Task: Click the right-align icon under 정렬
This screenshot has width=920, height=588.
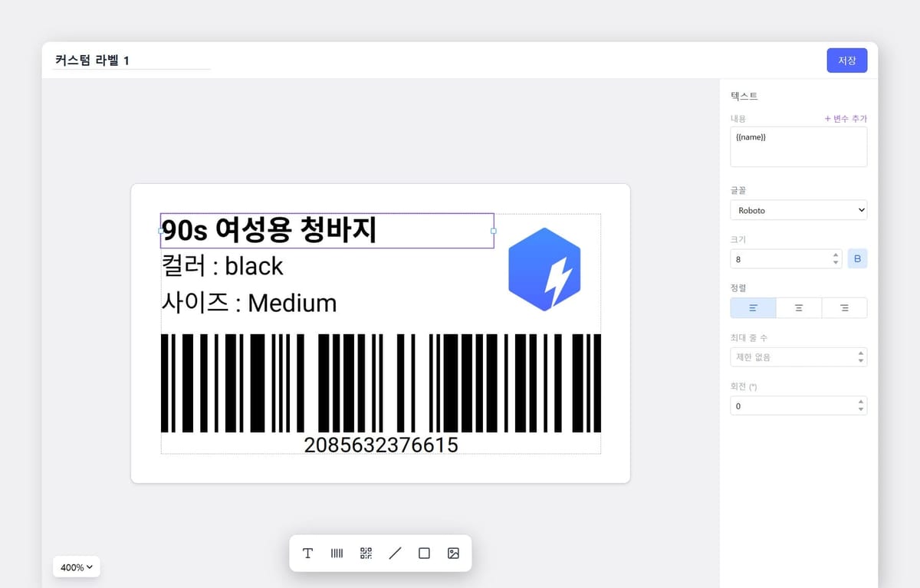Action: point(844,307)
